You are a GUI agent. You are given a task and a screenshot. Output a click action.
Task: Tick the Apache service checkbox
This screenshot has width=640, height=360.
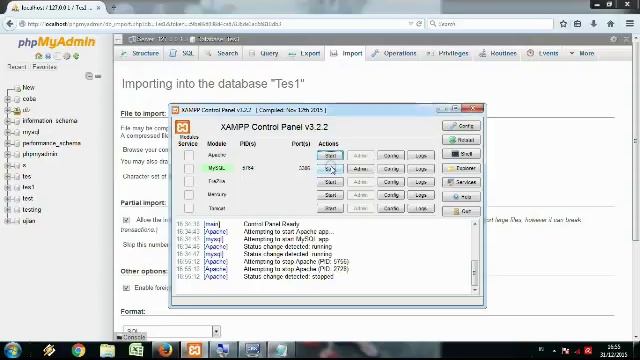click(x=189, y=155)
